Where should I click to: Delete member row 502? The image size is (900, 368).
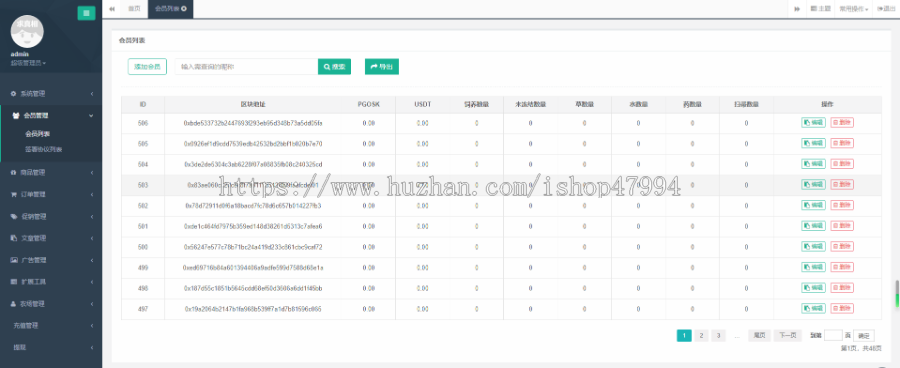point(842,205)
